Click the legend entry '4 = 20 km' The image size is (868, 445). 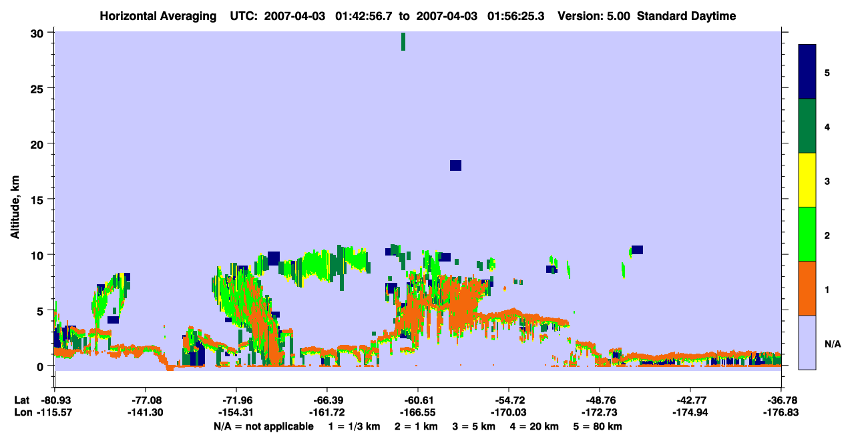coord(535,426)
